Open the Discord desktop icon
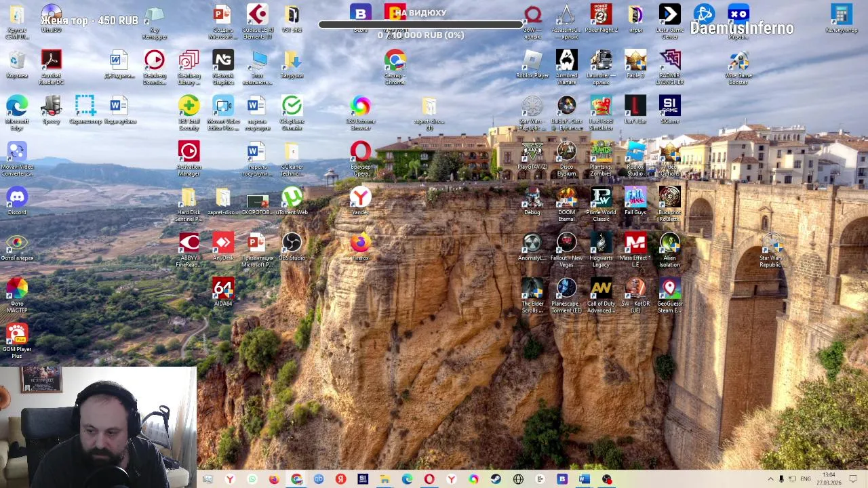Viewport: 868px width, 488px height. pyautogui.click(x=17, y=201)
